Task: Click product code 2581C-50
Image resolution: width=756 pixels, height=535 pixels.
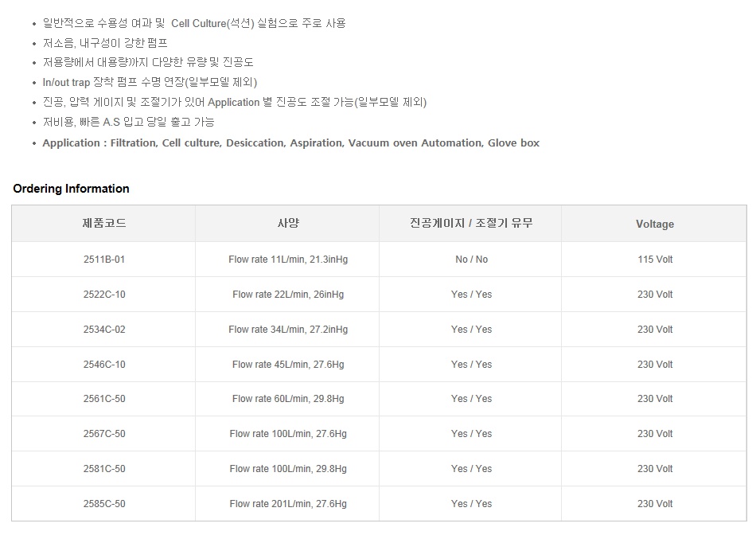Action: [x=104, y=469]
